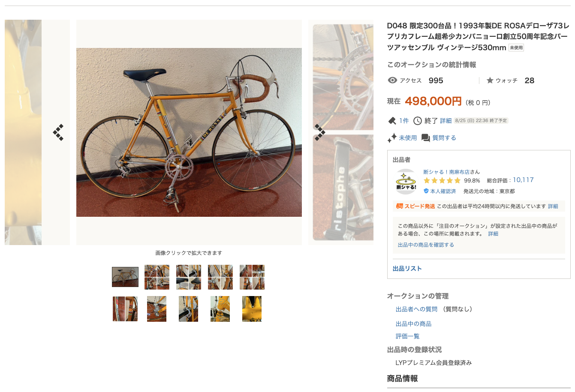Open the 出品リスト link
The image size is (575, 392).
[x=407, y=269]
